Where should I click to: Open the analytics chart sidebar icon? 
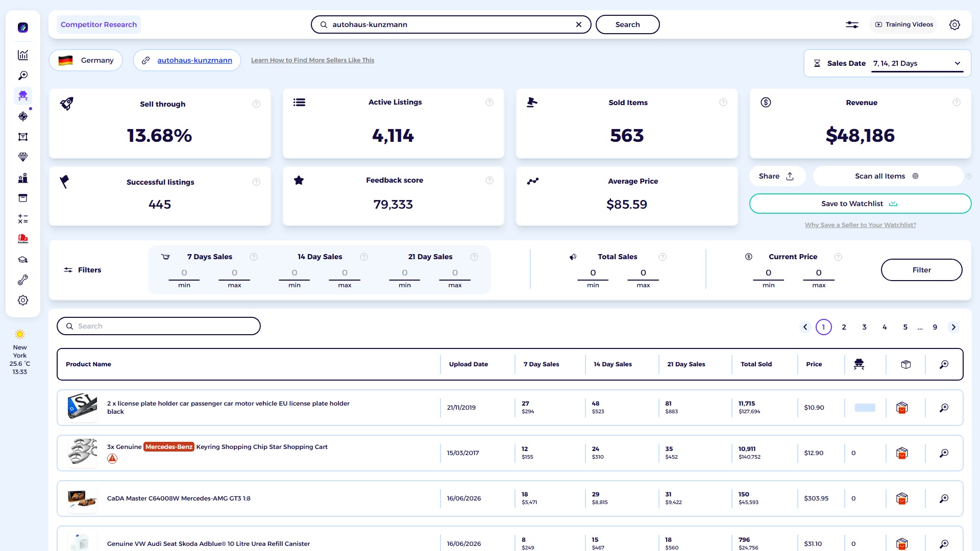coord(23,55)
